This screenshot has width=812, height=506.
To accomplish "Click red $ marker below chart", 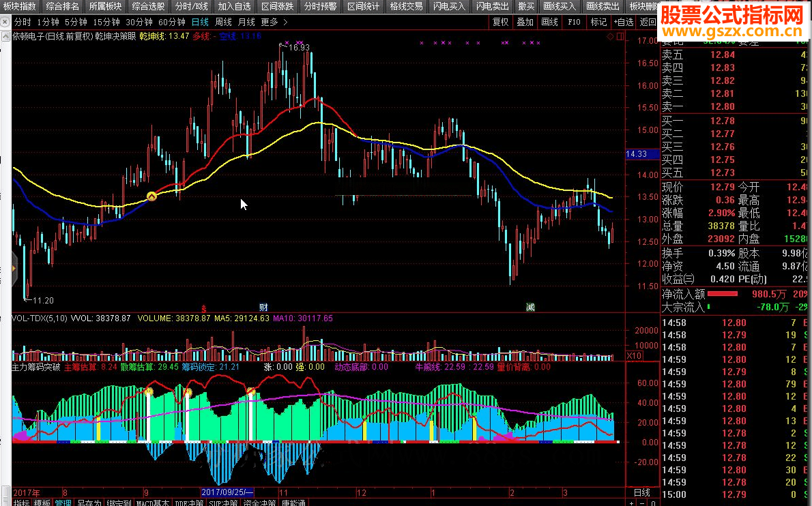I will tap(203, 308).
